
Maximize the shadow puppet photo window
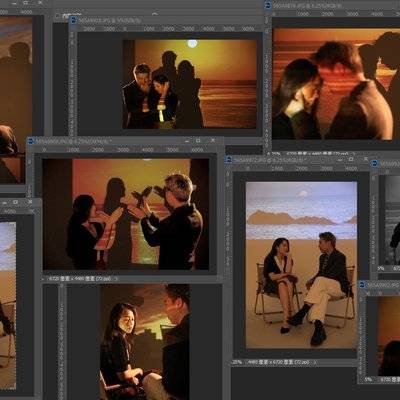(x=199, y=141)
